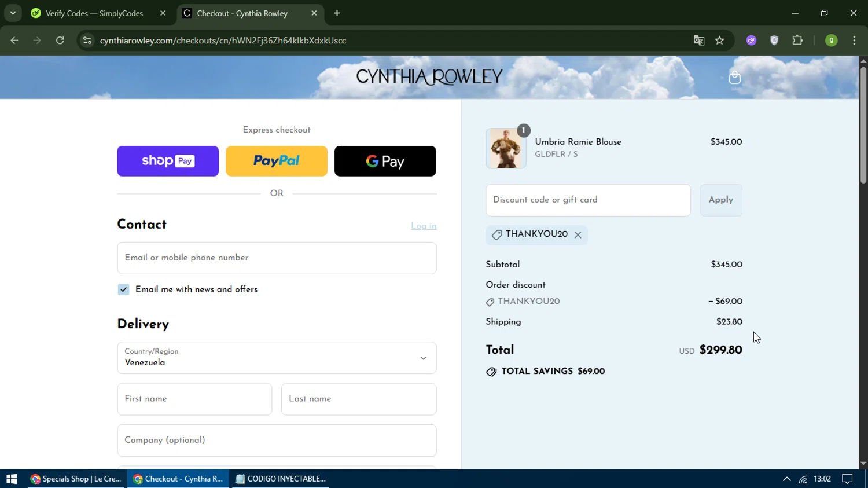Click the Discount code or gift card field
868x488 pixels.
pyautogui.click(x=588, y=200)
